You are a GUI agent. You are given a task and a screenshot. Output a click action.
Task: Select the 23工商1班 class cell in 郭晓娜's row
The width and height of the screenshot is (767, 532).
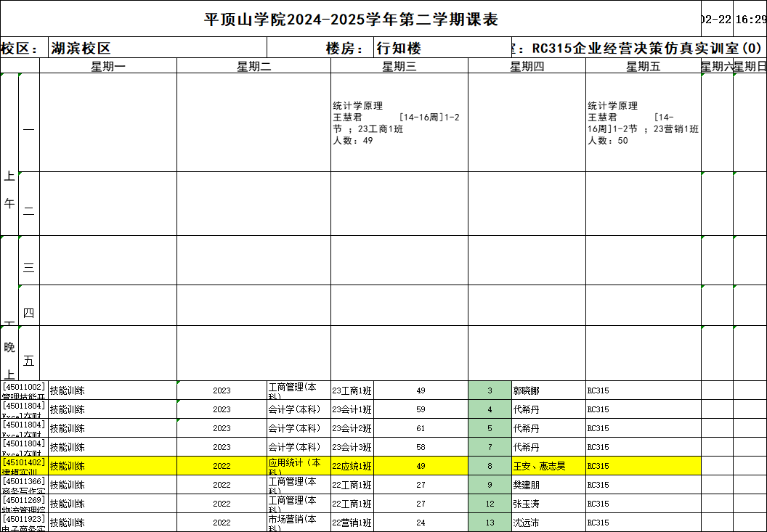(x=352, y=390)
